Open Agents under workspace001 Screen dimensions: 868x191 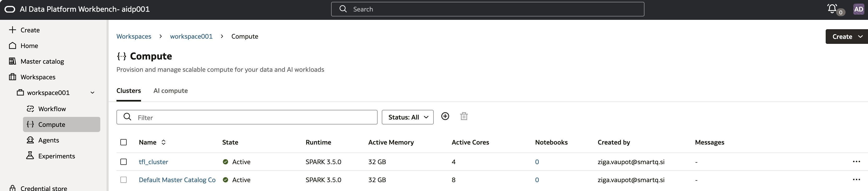point(43,140)
